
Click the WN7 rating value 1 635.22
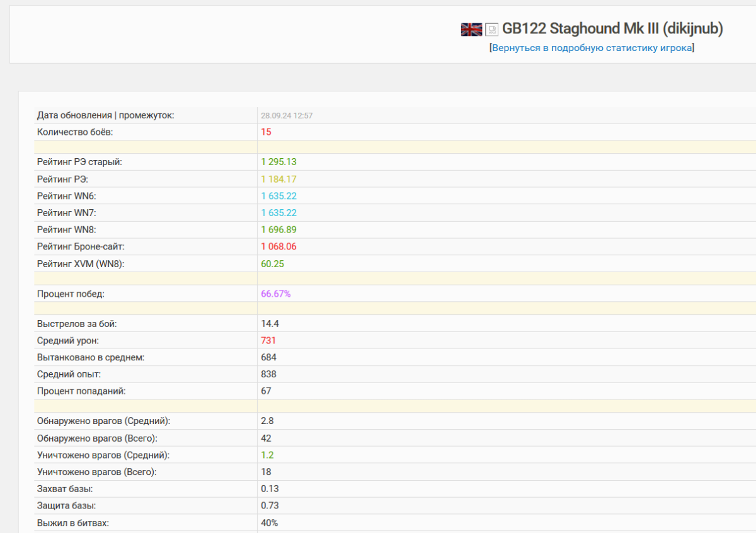pos(278,213)
